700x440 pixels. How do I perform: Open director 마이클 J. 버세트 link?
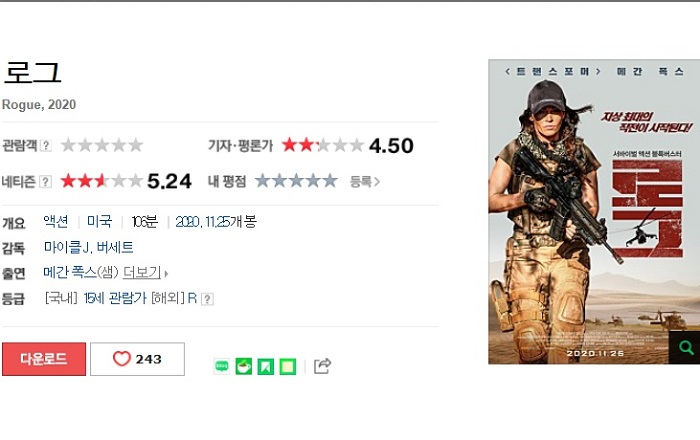[x=88, y=247]
